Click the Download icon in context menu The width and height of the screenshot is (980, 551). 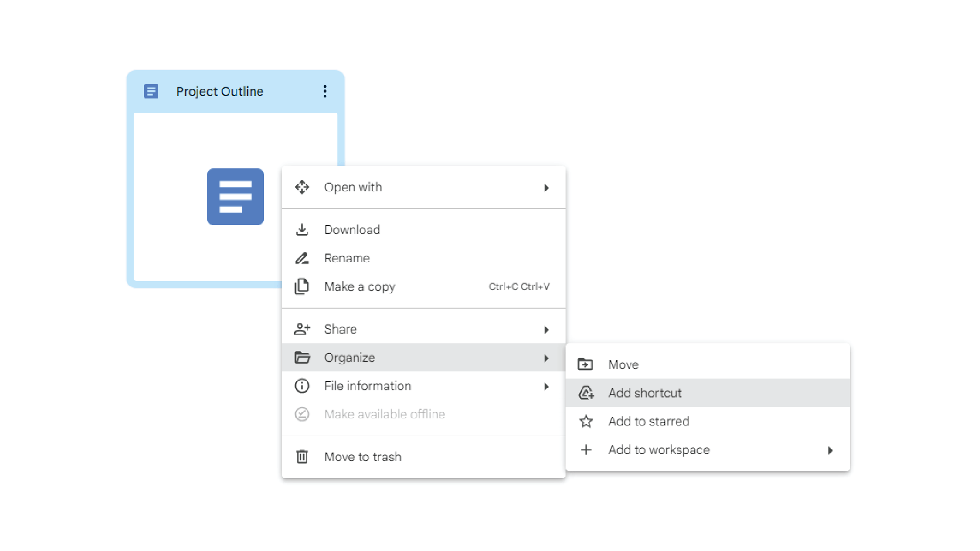tap(302, 230)
